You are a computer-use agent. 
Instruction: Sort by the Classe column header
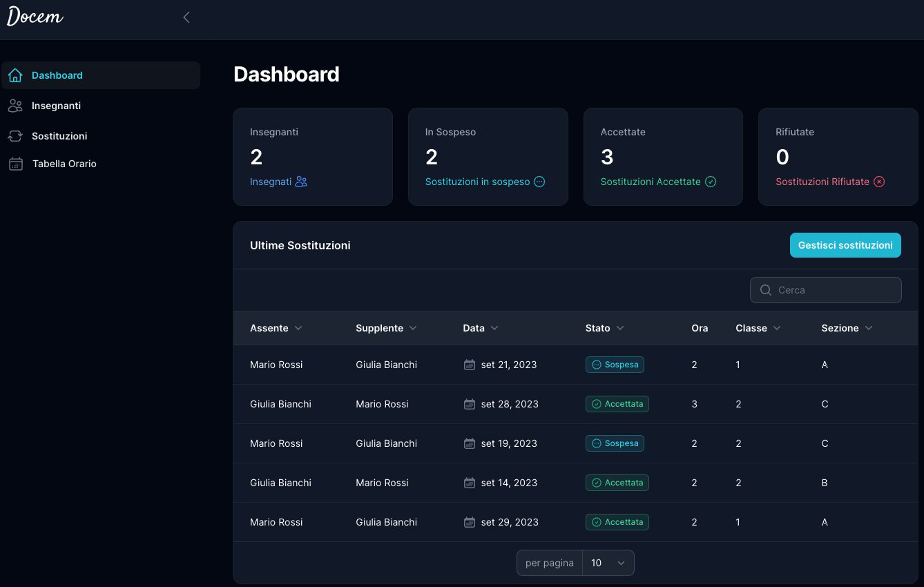(x=758, y=328)
